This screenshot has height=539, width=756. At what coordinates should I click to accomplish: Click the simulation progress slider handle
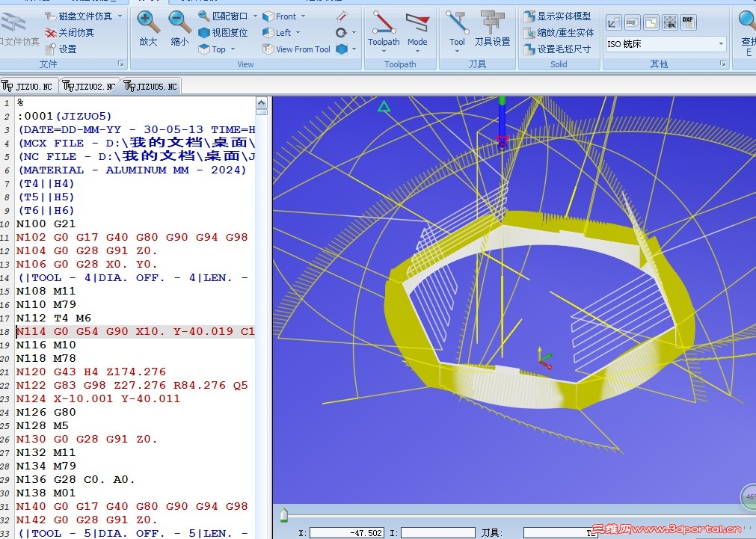(284, 515)
